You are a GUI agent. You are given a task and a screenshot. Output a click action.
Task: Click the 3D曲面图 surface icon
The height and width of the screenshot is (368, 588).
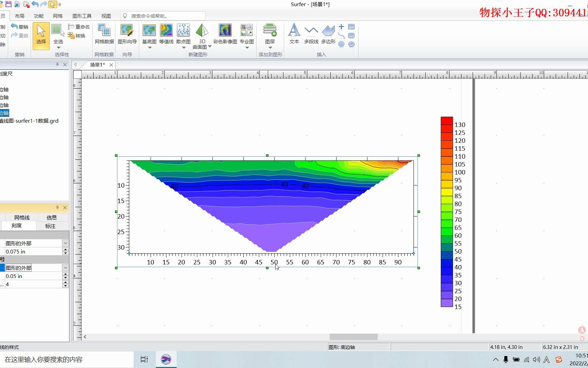coord(202,30)
